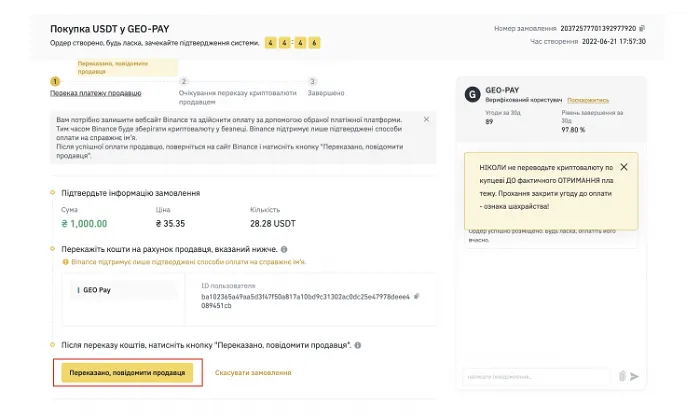Click 'Скасувати замовлення' to cancel the order
Screen dimensions: 700x418
[x=253, y=372]
